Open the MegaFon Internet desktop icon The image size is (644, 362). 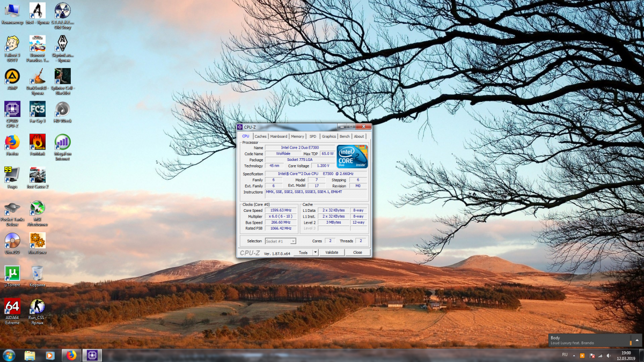(x=63, y=147)
